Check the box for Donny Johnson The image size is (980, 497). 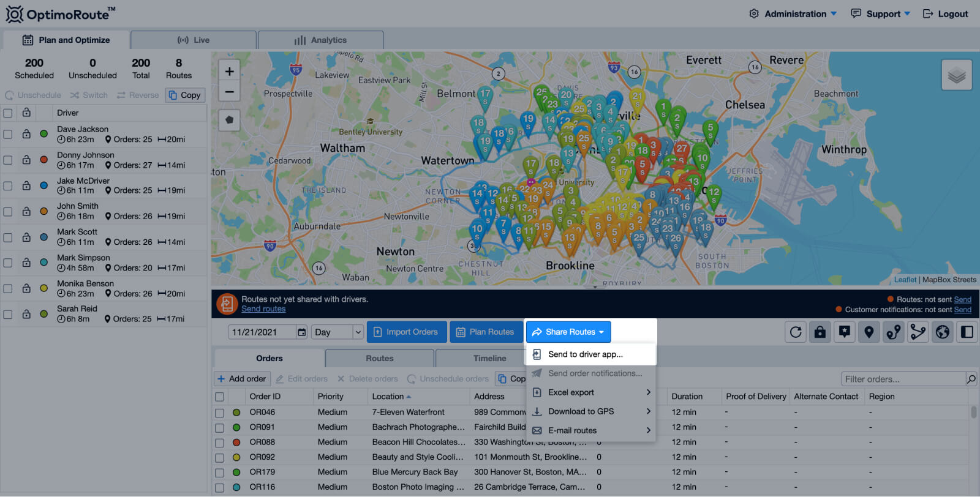(x=8, y=160)
